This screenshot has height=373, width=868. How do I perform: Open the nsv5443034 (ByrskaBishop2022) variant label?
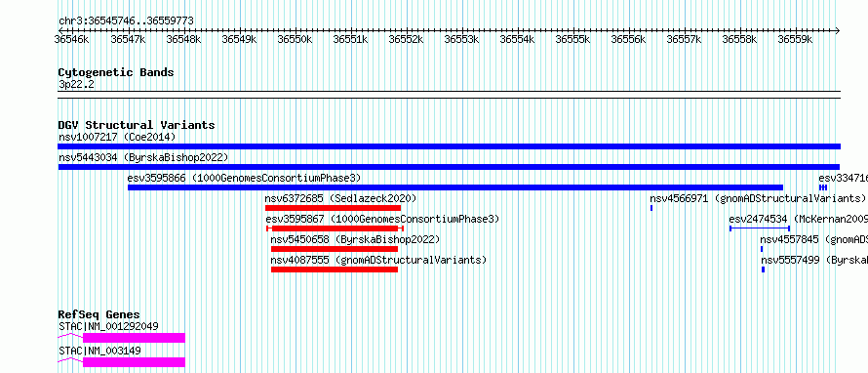(142, 157)
